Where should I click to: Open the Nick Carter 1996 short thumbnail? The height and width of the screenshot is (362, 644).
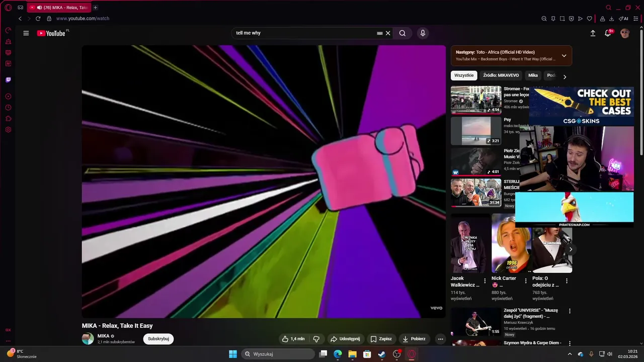pyautogui.click(x=511, y=243)
